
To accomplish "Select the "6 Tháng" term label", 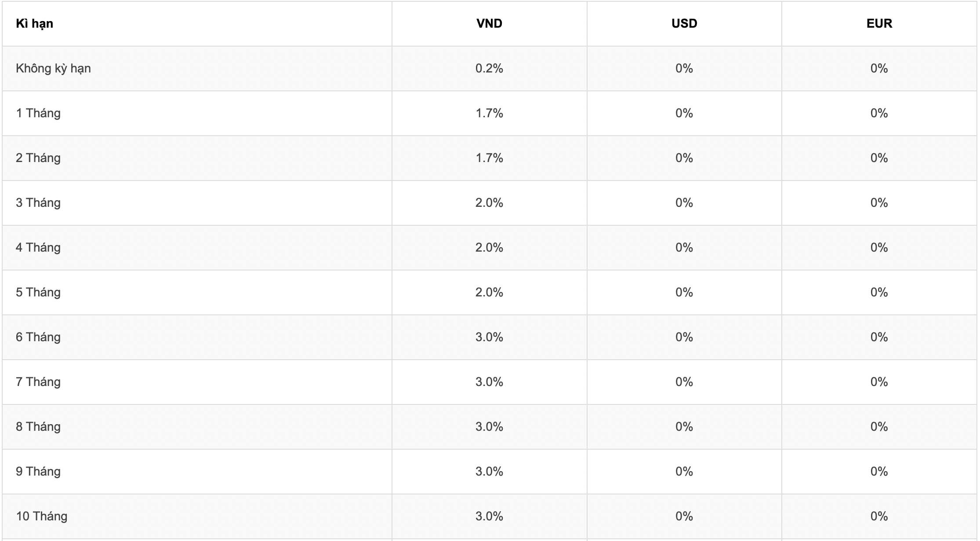I will 38,337.
